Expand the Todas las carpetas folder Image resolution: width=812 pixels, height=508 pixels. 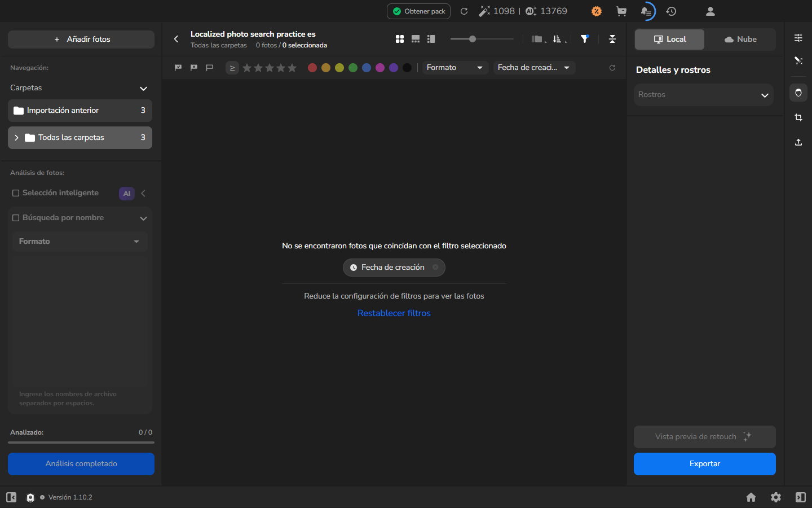tap(16, 138)
